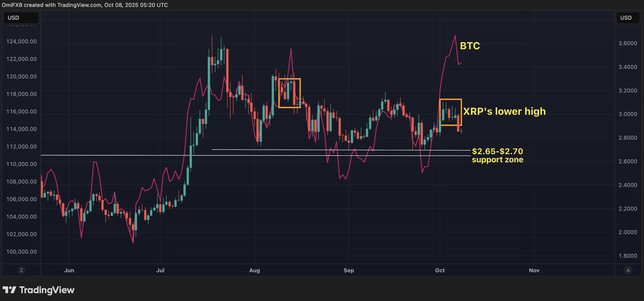The image size is (644, 301).
Task: Select the $2.65-$2.70 support zone label
Action: (x=497, y=155)
